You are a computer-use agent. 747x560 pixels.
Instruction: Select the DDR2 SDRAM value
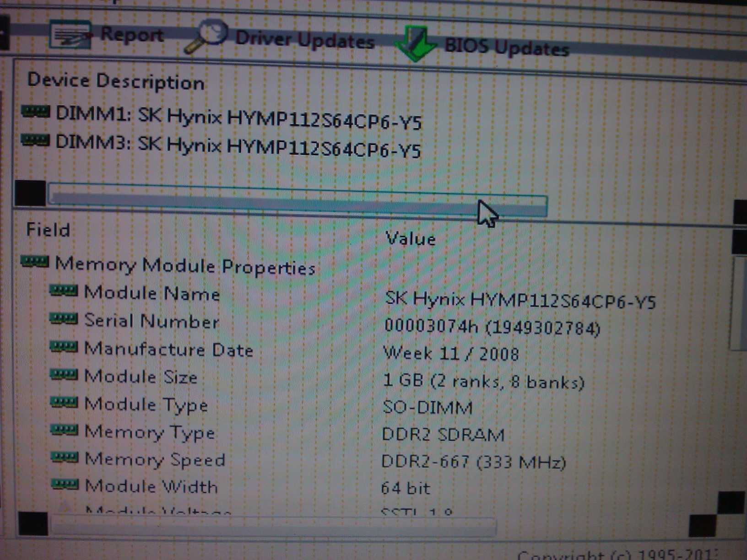[x=443, y=435]
